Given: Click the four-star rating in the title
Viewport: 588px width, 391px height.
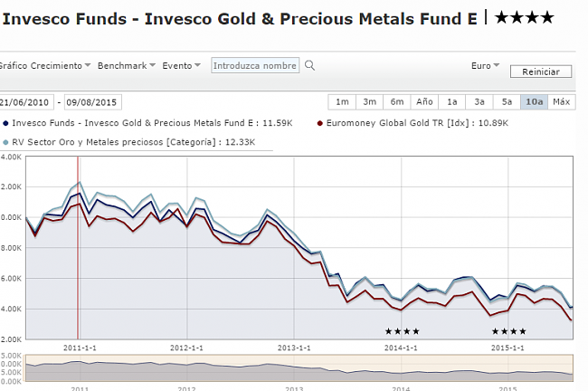Looking at the screenshot, I should click(525, 17).
